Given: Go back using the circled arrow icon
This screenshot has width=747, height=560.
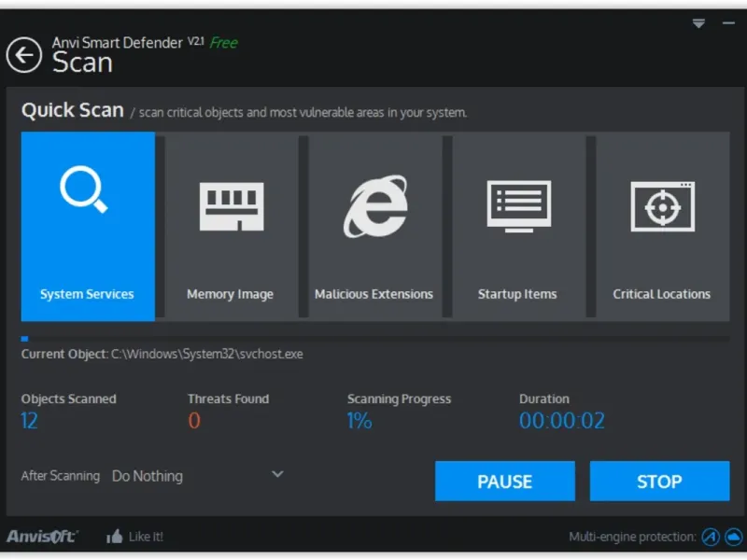Looking at the screenshot, I should pos(24,55).
